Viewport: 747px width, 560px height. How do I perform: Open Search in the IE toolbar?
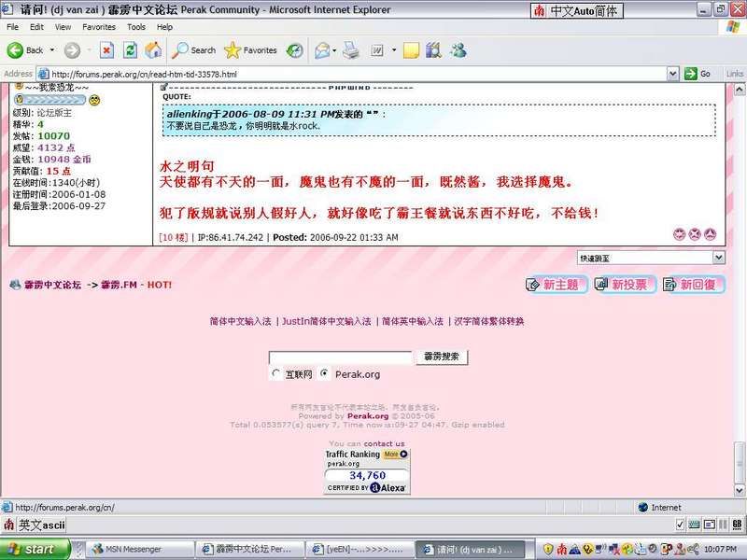(x=194, y=50)
